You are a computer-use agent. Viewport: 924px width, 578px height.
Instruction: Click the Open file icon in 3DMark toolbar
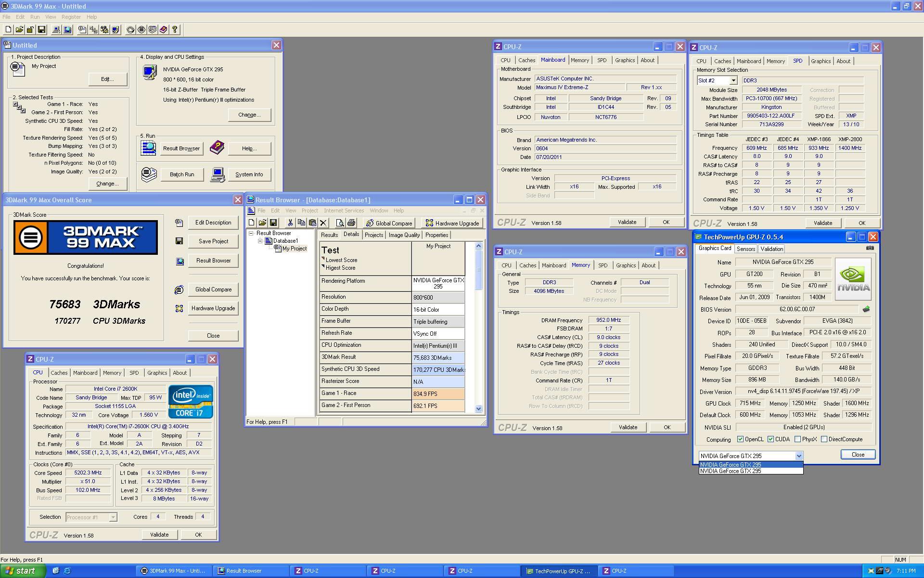tap(19, 30)
